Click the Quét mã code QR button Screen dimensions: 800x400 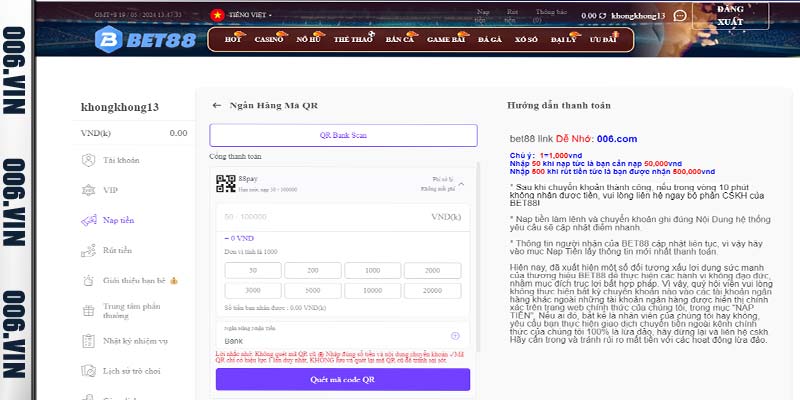click(x=343, y=380)
